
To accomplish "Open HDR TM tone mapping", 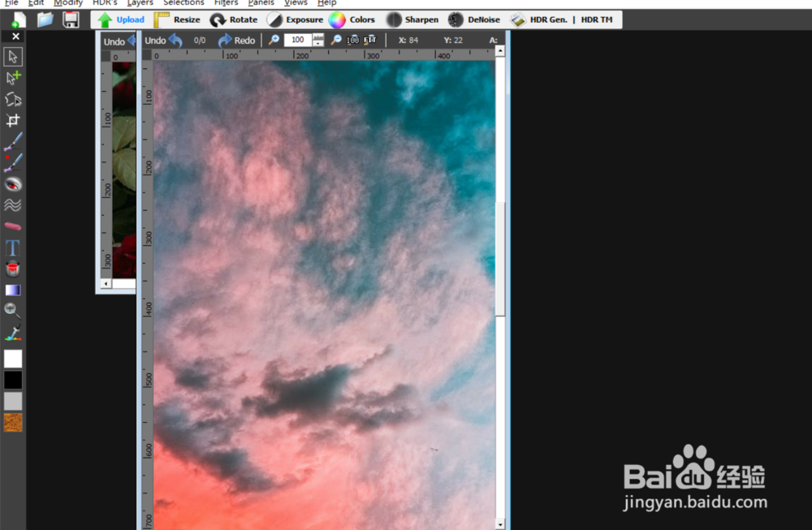I will 597,19.
